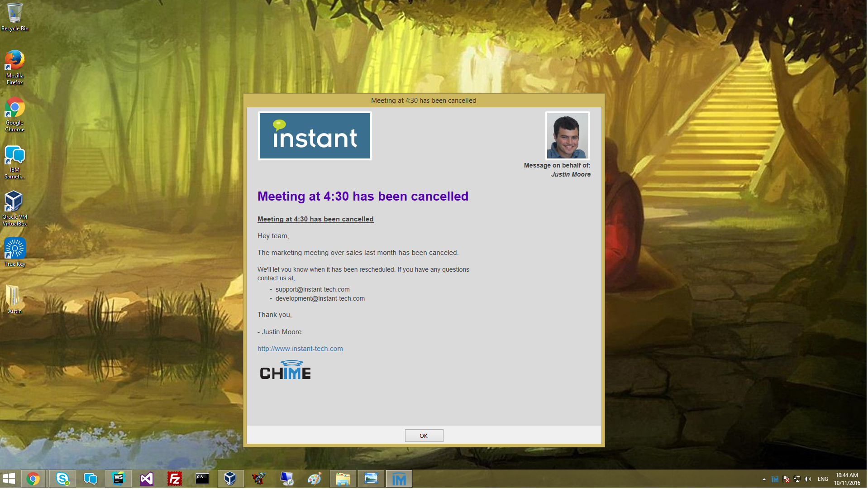Image resolution: width=868 pixels, height=489 pixels.
Task: Open the instant-tech.com website link
Action: click(300, 349)
